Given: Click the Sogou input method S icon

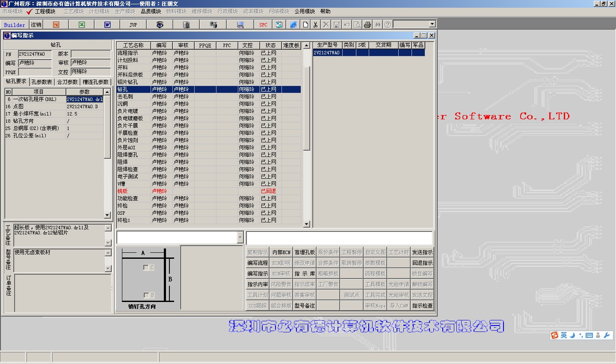Looking at the screenshot, I should [555, 335].
